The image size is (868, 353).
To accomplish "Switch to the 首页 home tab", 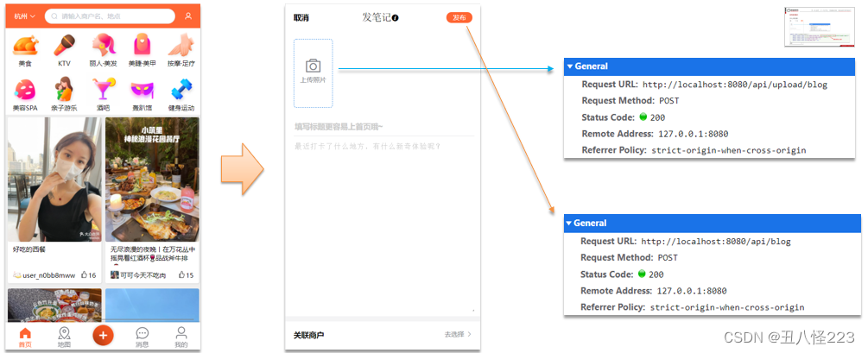I will pos(25,337).
